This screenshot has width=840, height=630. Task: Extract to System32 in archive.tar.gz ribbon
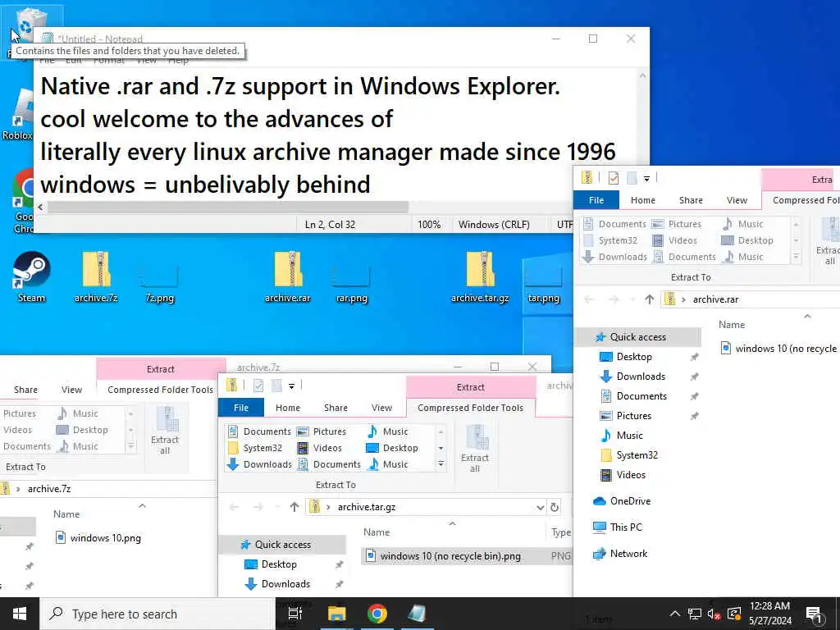255,448
